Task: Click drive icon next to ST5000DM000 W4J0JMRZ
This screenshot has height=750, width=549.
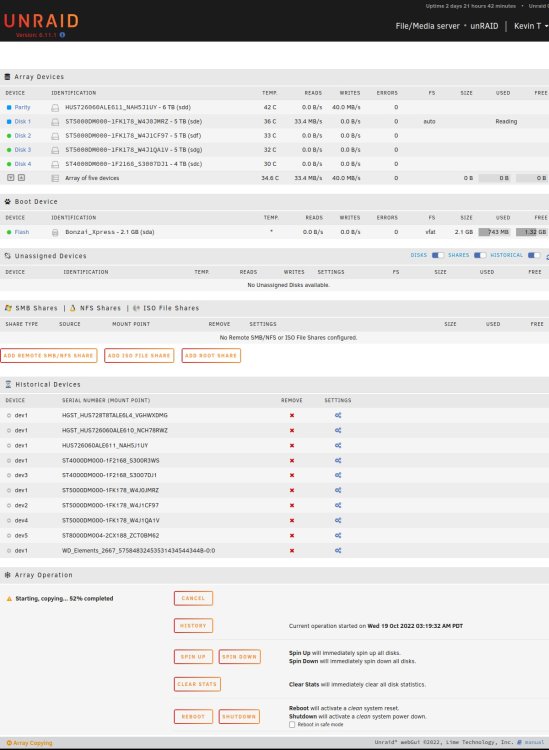Action: click(x=55, y=122)
